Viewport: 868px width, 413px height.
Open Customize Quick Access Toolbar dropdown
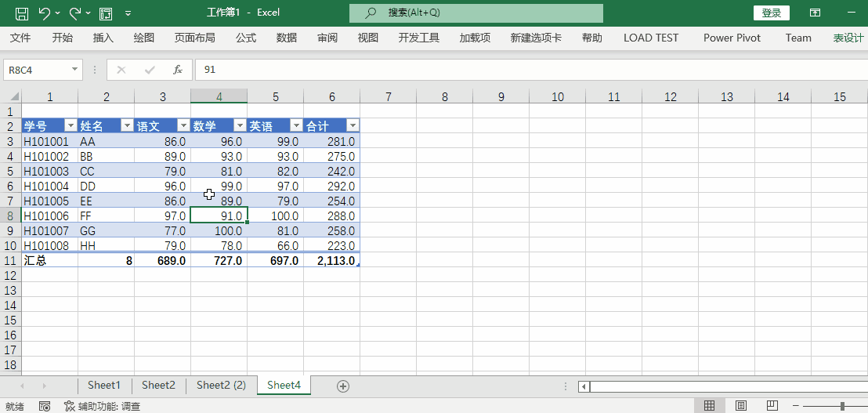(x=128, y=13)
